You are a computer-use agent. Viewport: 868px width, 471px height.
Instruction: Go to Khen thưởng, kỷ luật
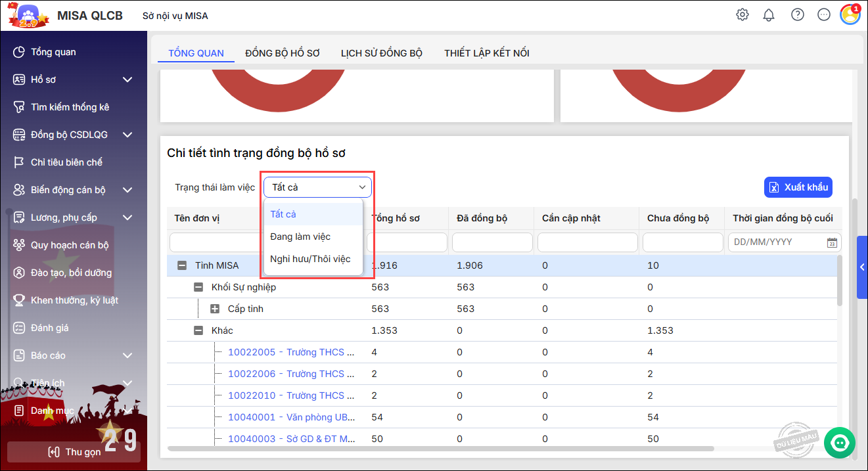(74, 300)
